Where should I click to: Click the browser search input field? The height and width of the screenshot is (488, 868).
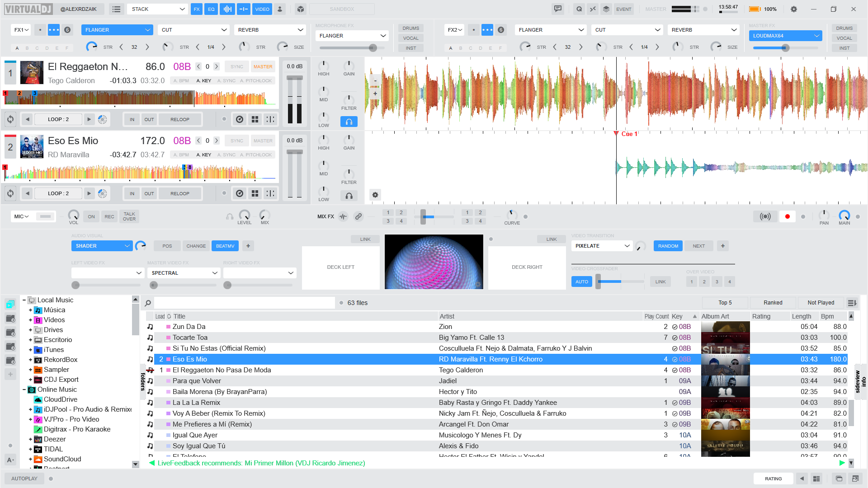click(245, 303)
